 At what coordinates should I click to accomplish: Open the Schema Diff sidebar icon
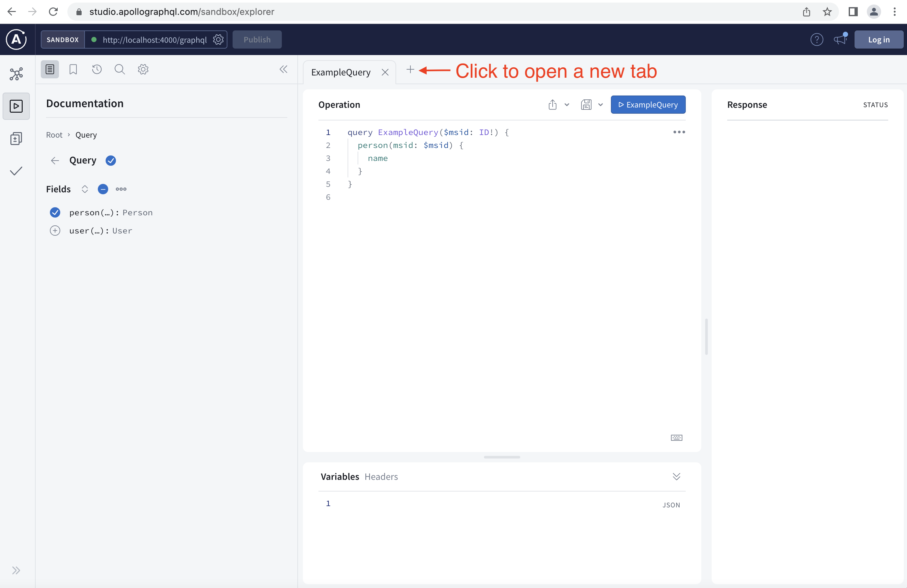16,139
